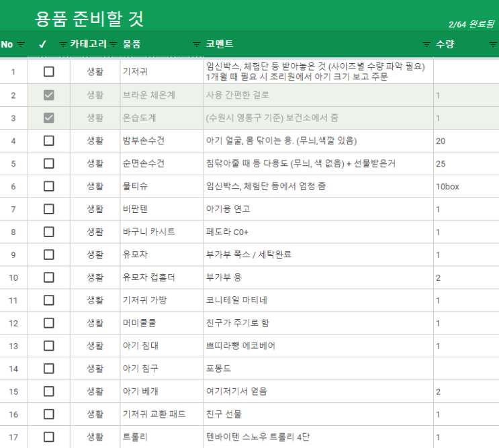Select the 순면손수건 comment about 다용도

tap(301, 163)
